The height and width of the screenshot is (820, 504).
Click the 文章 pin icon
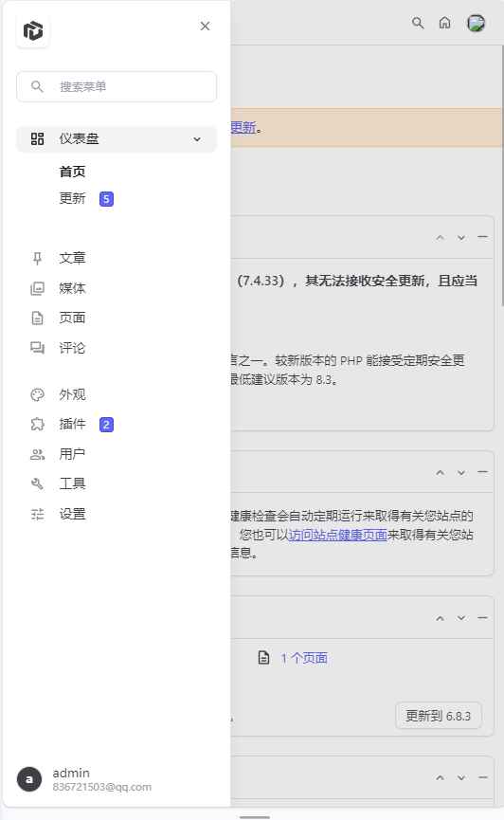point(37,258)
